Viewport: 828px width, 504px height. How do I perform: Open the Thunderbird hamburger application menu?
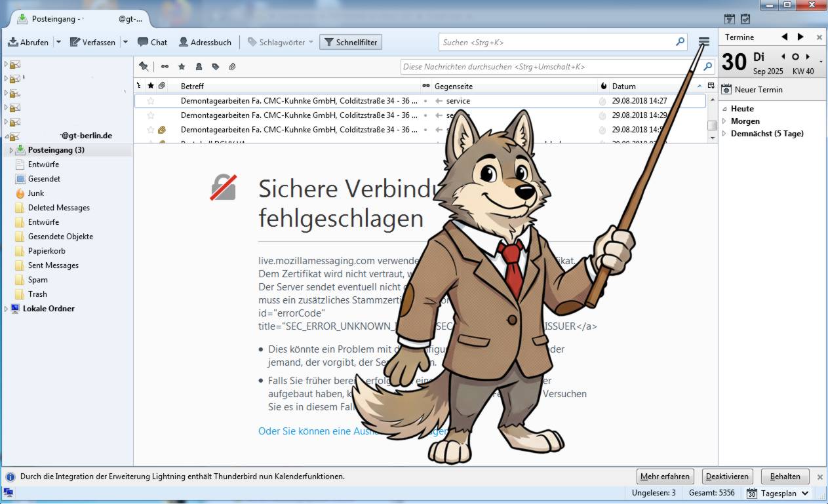(703, 42)
